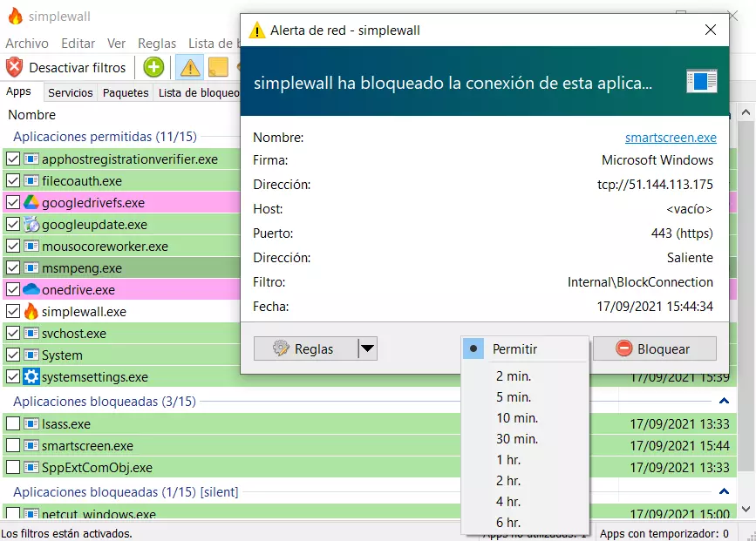756x541 pixels.
Task: Click the simplewall flame icon in title bar
Action: coord(16,17)
